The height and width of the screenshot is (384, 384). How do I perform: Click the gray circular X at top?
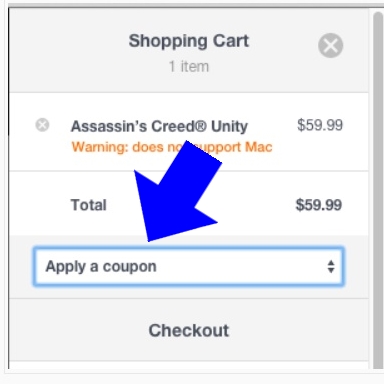(330, 45)
